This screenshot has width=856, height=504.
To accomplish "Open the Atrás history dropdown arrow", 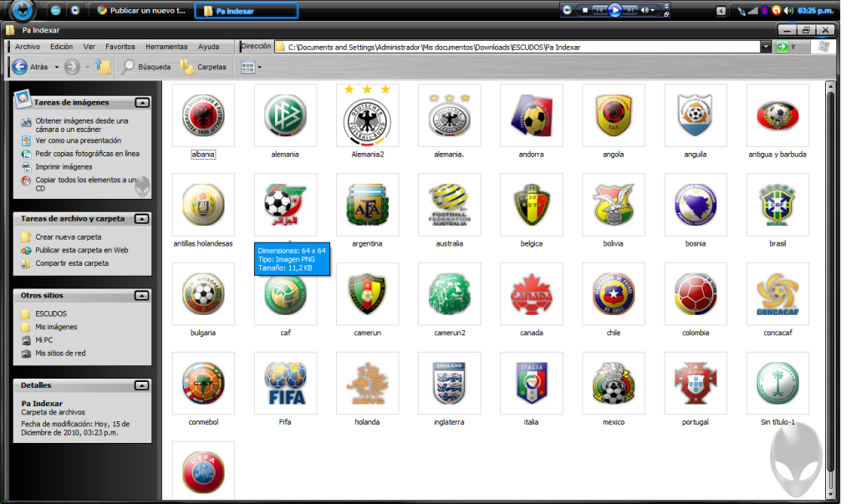I will 56,67.
